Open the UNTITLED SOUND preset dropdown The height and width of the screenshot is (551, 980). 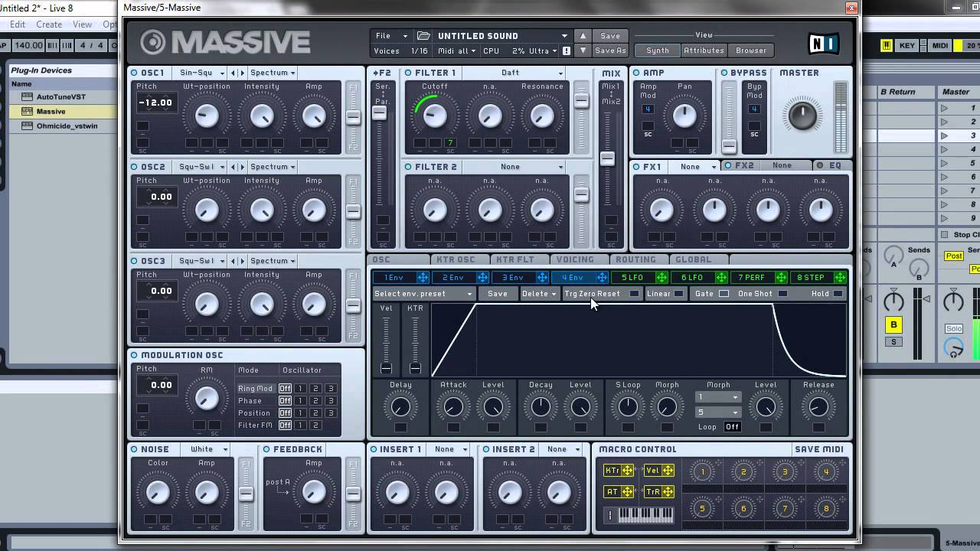pyautogui.click(x=502, y=36)
